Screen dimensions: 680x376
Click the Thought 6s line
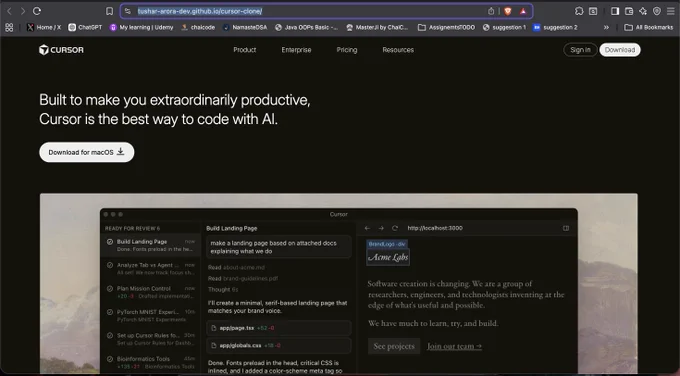(223, 289)
